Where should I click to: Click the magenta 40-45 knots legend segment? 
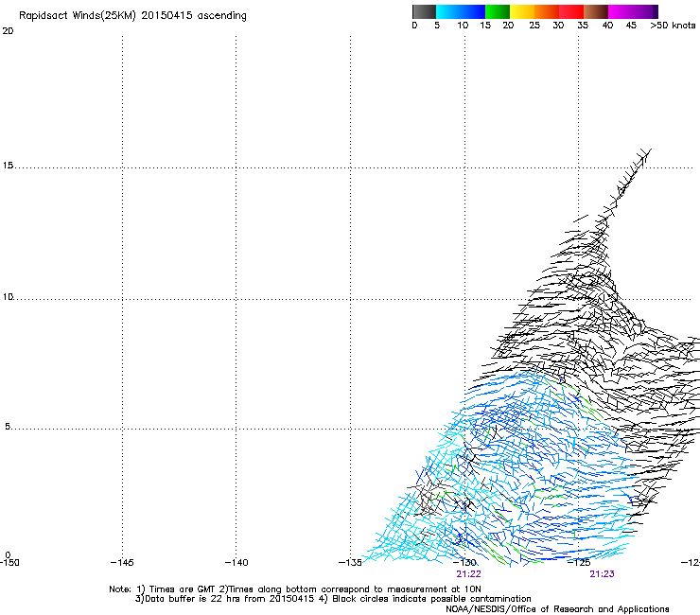coord(621,11)
